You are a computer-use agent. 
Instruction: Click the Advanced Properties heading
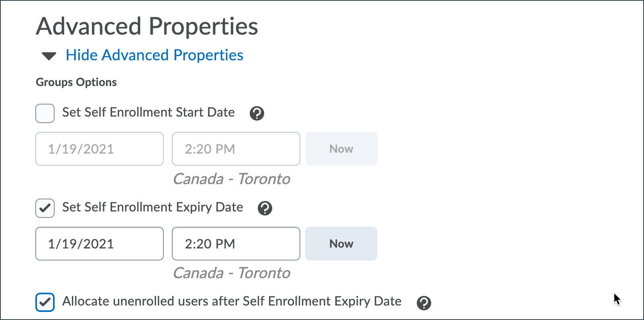[147, 27]
